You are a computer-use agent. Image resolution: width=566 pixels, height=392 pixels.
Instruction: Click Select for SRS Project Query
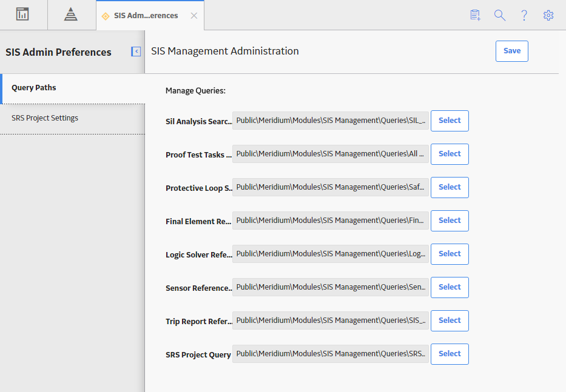(x=450, y=354)
